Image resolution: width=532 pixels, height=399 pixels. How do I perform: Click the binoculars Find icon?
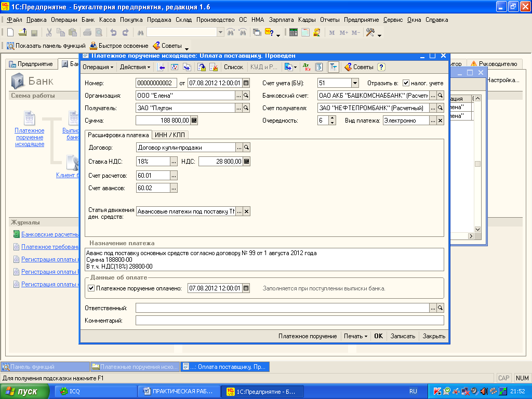click(140, 33)
